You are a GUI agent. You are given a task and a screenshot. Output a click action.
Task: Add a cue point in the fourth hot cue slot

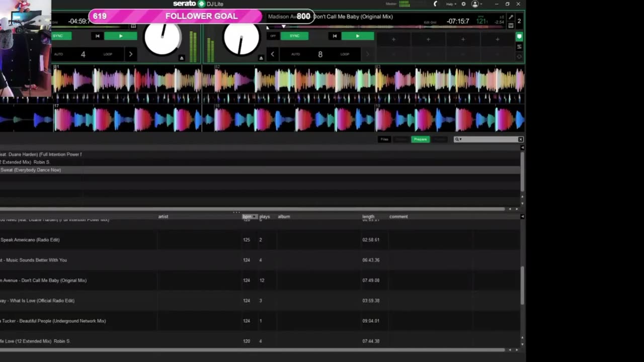[498, 39]
